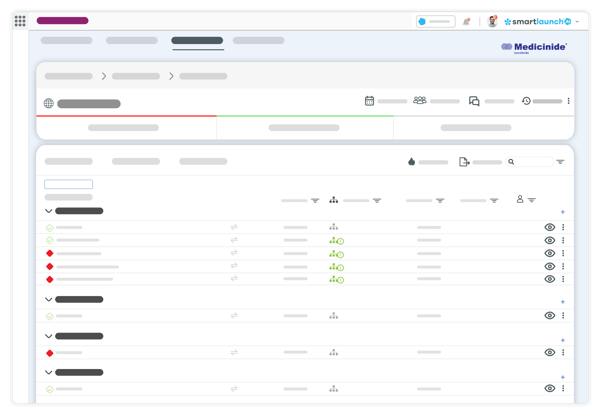The height and width of the screenshot is (416, 602).
Task: Click the purple brand logo in top bar
Action: pos(63,21)
